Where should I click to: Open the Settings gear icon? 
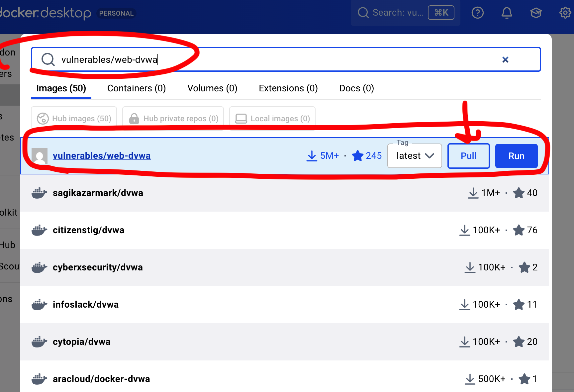coord(565,13)
